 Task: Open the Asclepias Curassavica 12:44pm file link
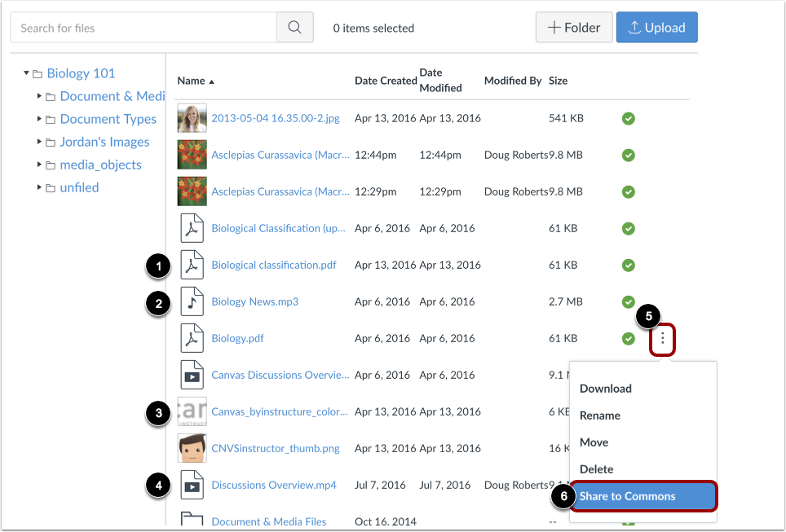click(x=280, y=155)
